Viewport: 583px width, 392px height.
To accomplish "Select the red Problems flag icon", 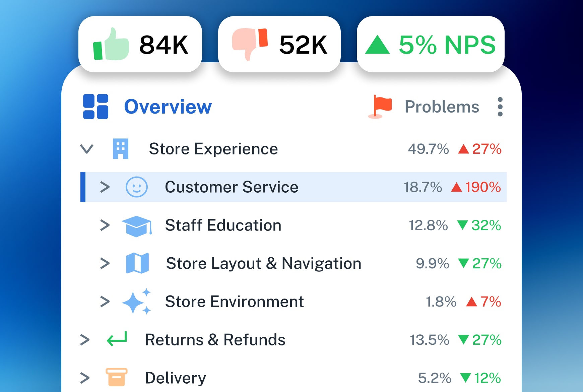I will (x=380, y=107).
